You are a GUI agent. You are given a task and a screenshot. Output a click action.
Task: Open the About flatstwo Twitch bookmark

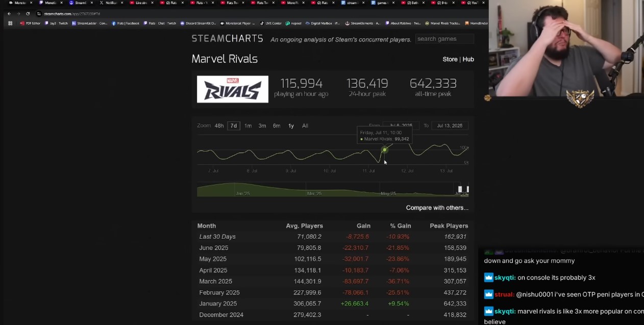pyautogui.click(x=403, y=23)
